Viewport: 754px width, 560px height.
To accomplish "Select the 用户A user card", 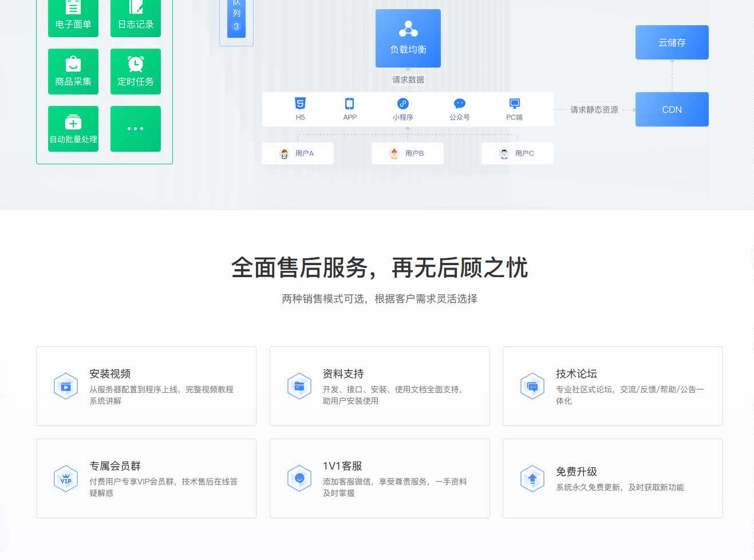I will [x=297, y=153].
